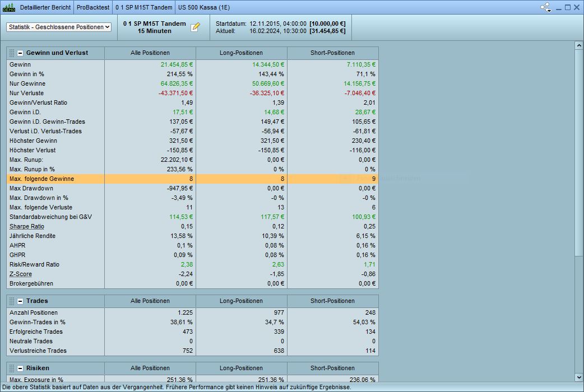Click the Long-Positionen header in Gewinn und Verlust

tap(242, 53)
